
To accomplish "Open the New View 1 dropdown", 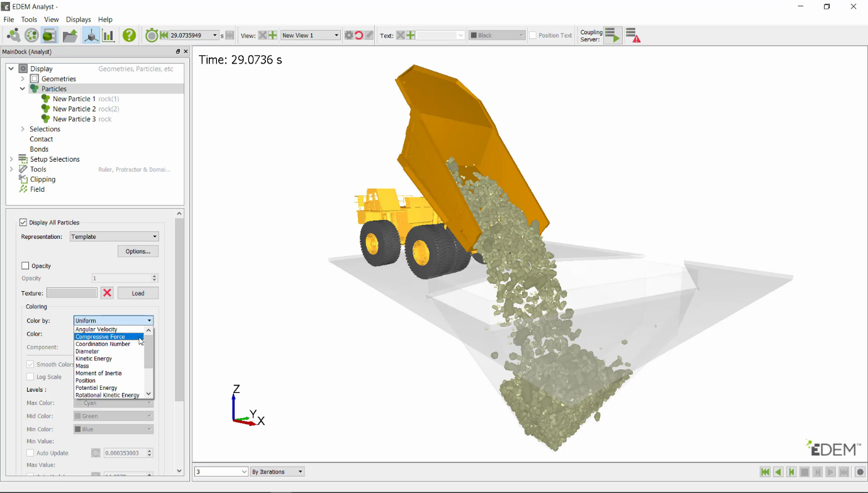I will pos(310,35).
